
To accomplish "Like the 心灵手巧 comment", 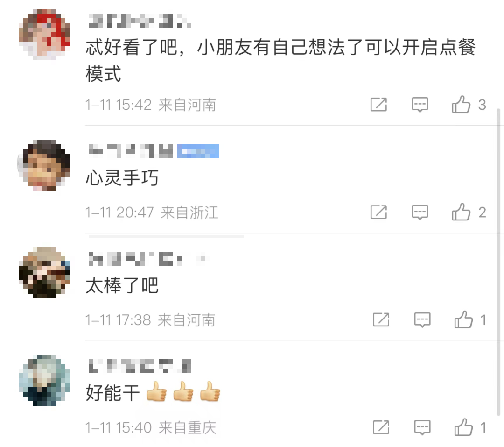I will coord(461,212).
